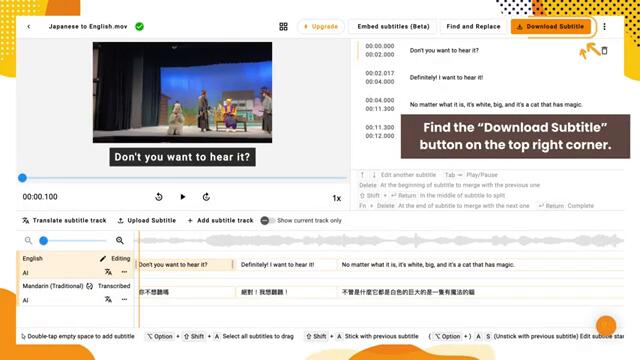Click sync icon beside Mandarin (Traditional)

click(x=89, y=286)
